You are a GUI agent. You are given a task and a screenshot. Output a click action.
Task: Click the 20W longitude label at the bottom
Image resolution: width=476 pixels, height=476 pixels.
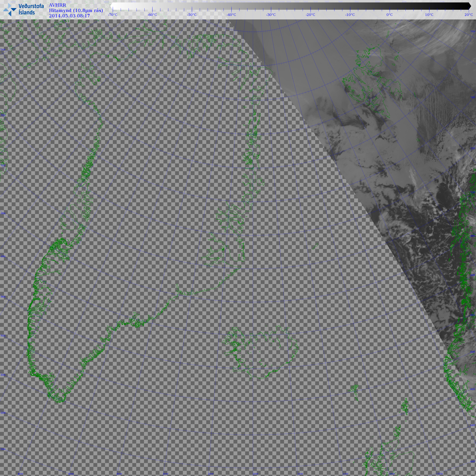pos(256,474)
